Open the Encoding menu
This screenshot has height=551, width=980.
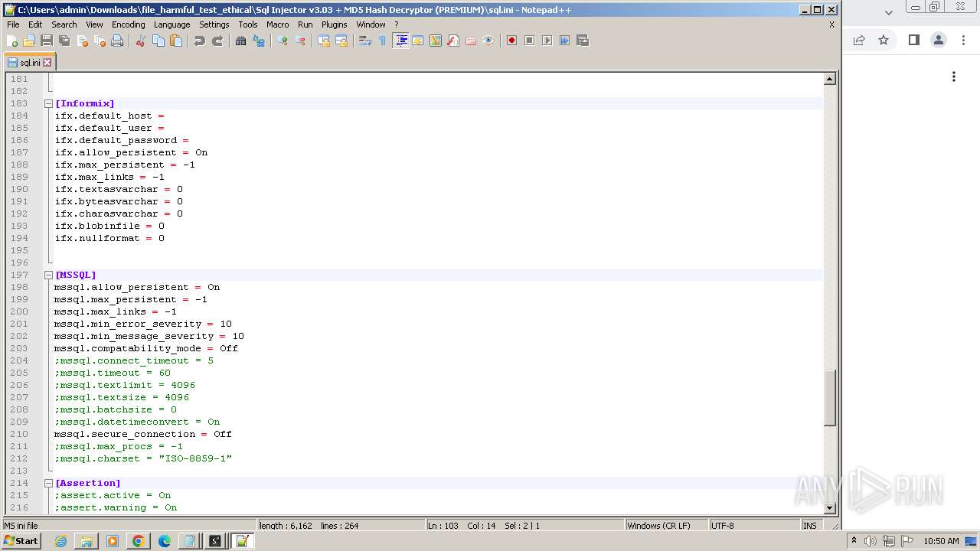[128, 24]
